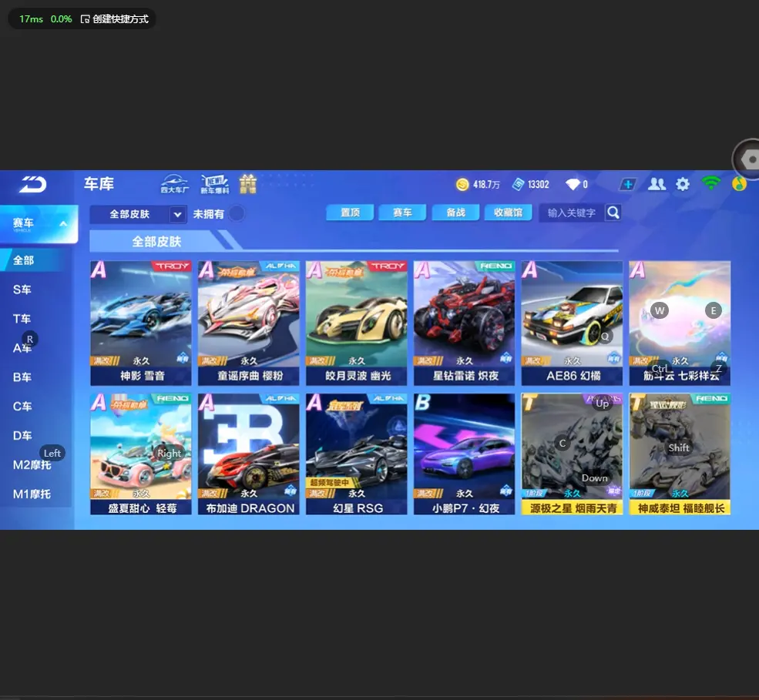Viewport: 759px width, 700px height.
Task: Click the search magnifier icon
Action: [613, 213]
